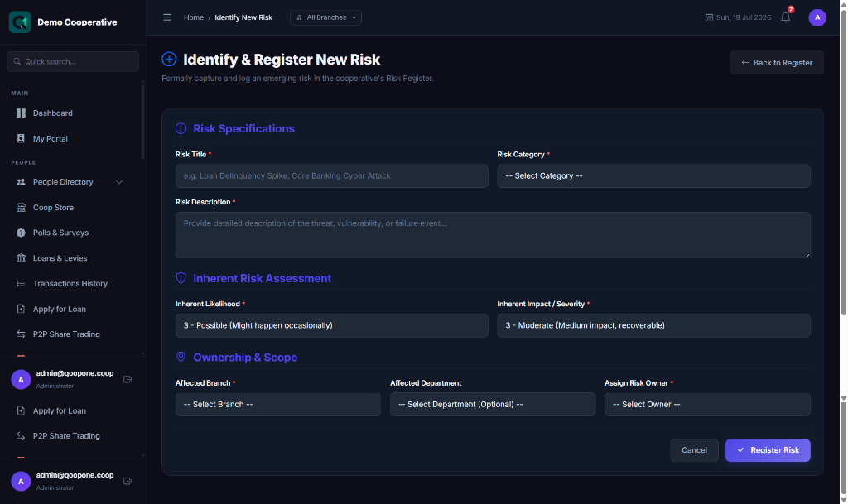Image resolution: width=848 pixels, height=504 pixels.
Task: Click the 'Inherent Risk Assessment' section heading
Action: coord(263,278)
